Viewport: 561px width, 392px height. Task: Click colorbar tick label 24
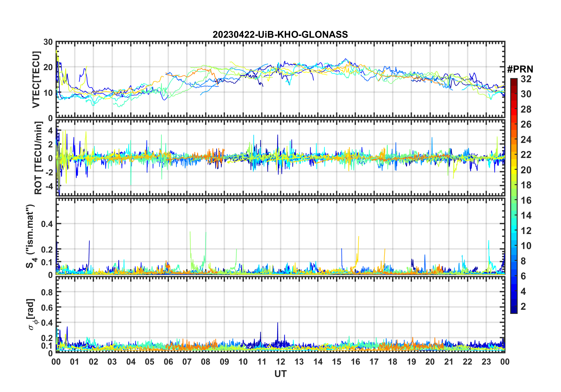pyautogui.click(x=526, y=140)
